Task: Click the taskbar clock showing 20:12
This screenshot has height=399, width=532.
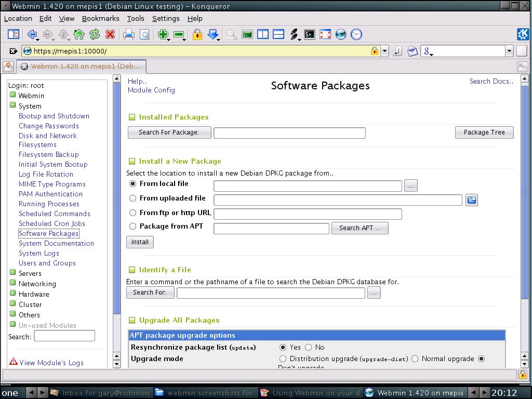Action: [x=504, y=393]
